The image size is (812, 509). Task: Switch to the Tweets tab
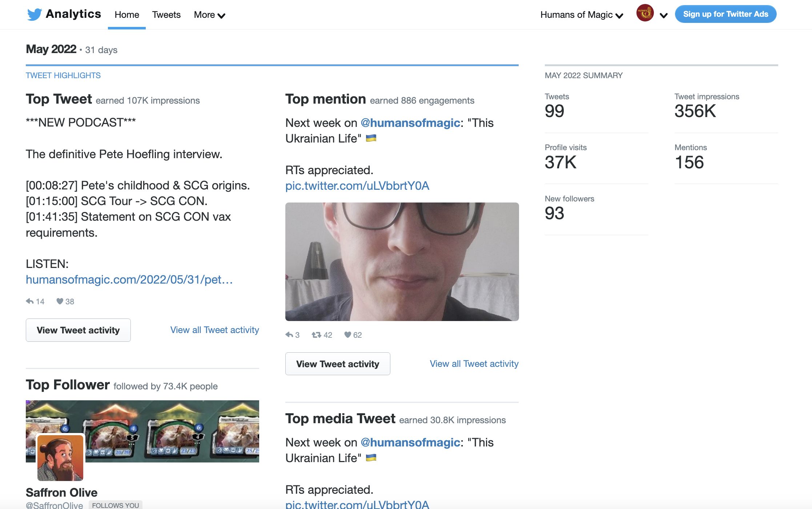(x=166, y=15)
